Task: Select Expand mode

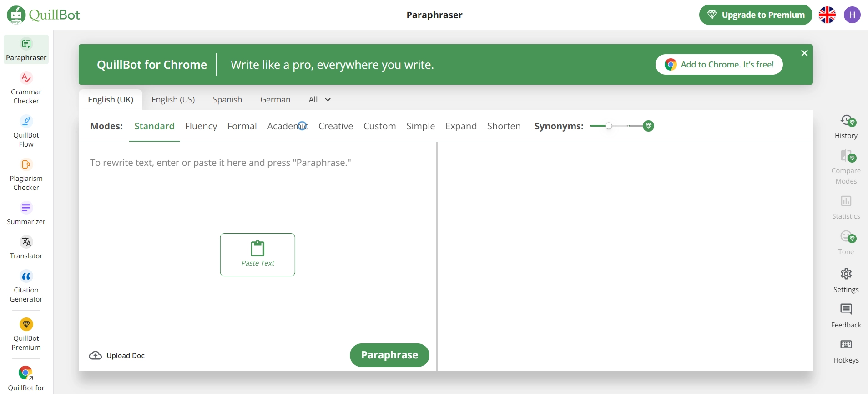Action: (461, 126)
